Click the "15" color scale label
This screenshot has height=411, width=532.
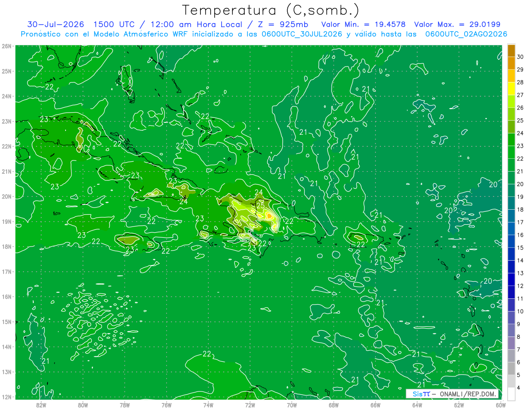pyautogui.click(x=520, y=247)
